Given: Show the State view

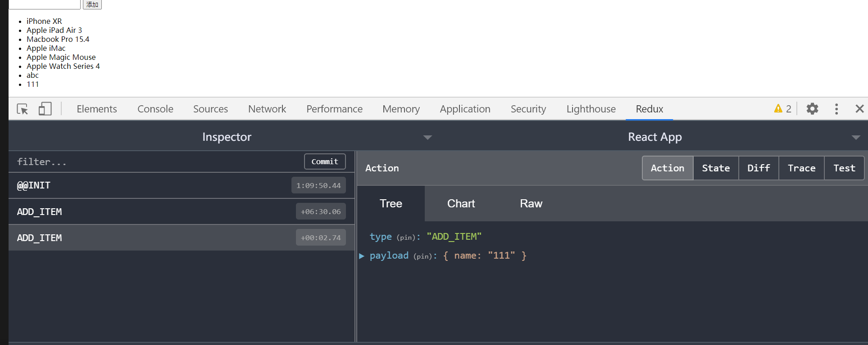Looking at the screenshot, I should pos(716,168).
